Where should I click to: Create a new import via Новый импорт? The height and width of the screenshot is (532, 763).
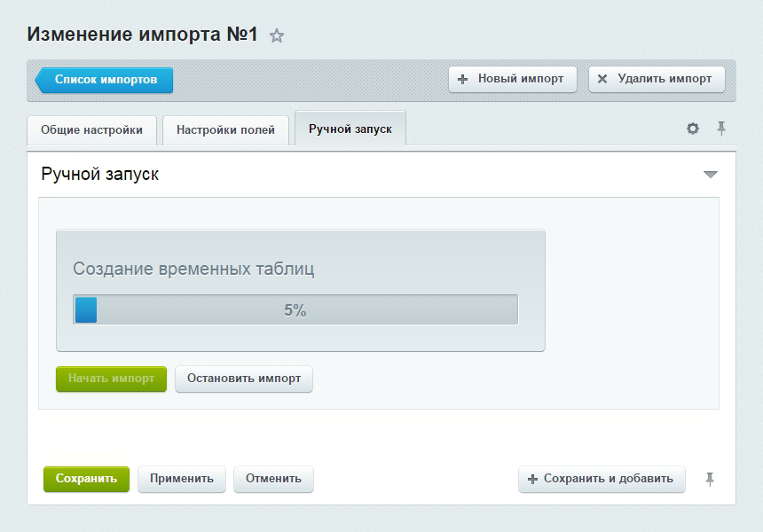[512, 79]
